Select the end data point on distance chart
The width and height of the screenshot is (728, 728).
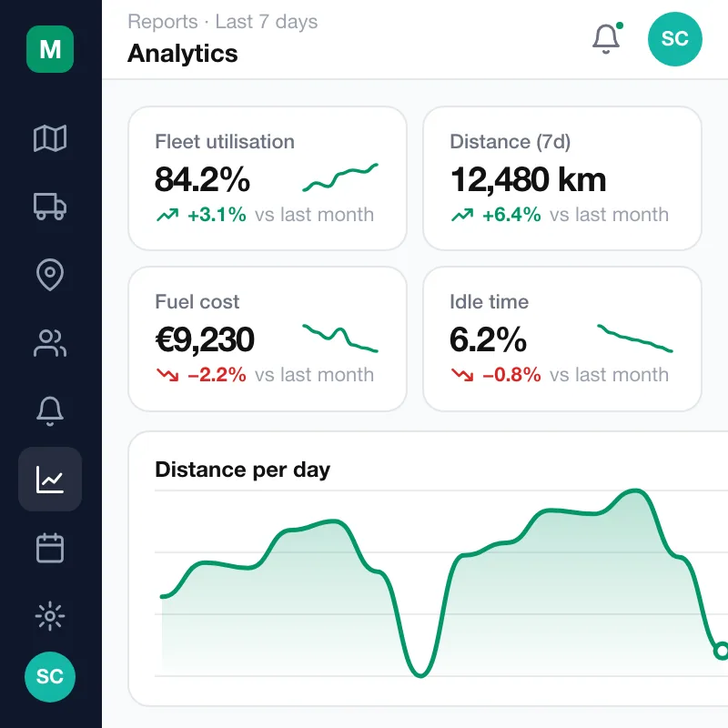pos(721,651)
